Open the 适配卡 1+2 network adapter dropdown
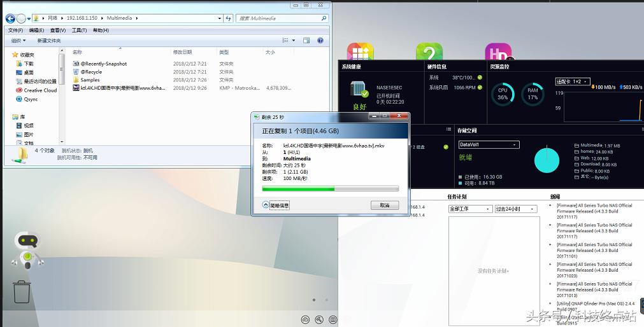Viewport: 644px width, 327px height. point(573,81)
